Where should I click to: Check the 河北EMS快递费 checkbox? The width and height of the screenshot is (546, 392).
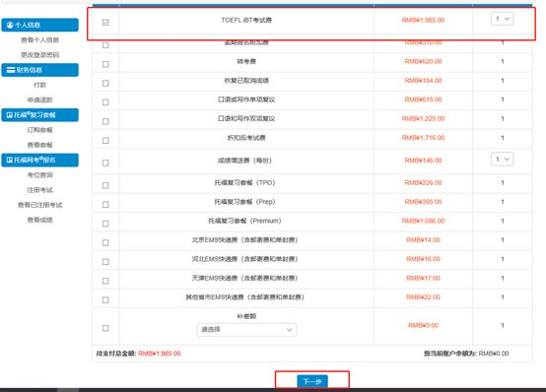point(105,262)
